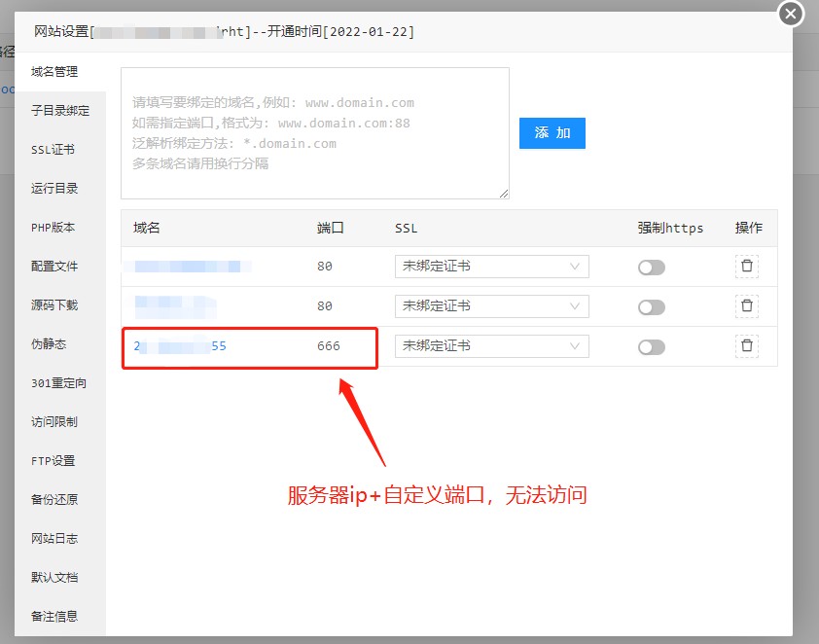
Task: Switch to FTP设置 tab
Action: (x=53, y=461)
